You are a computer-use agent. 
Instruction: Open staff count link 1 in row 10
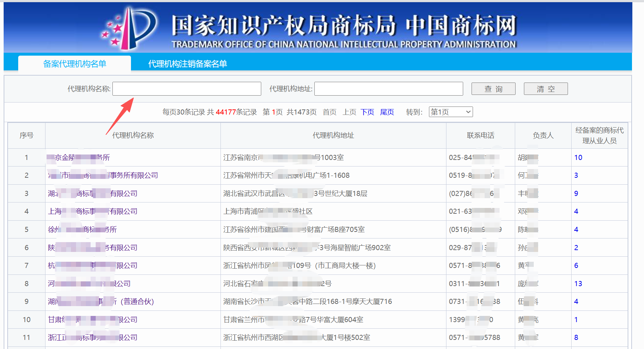[x=576, y=320]
